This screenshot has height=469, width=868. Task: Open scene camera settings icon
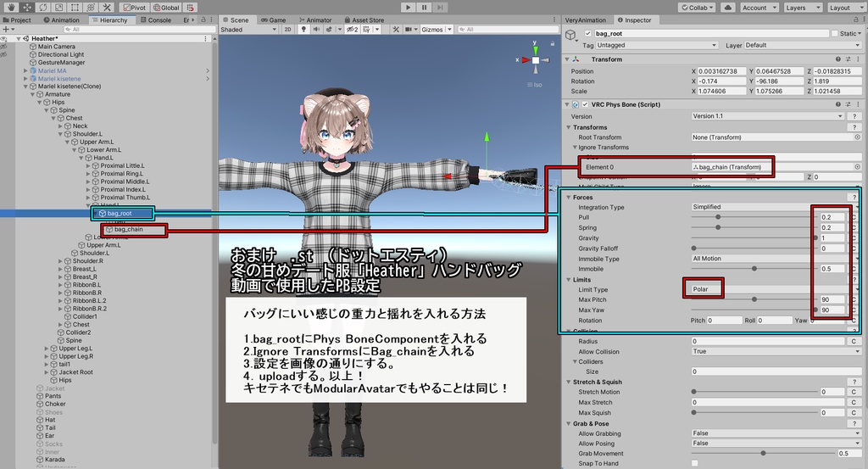[x=408, y=30]
